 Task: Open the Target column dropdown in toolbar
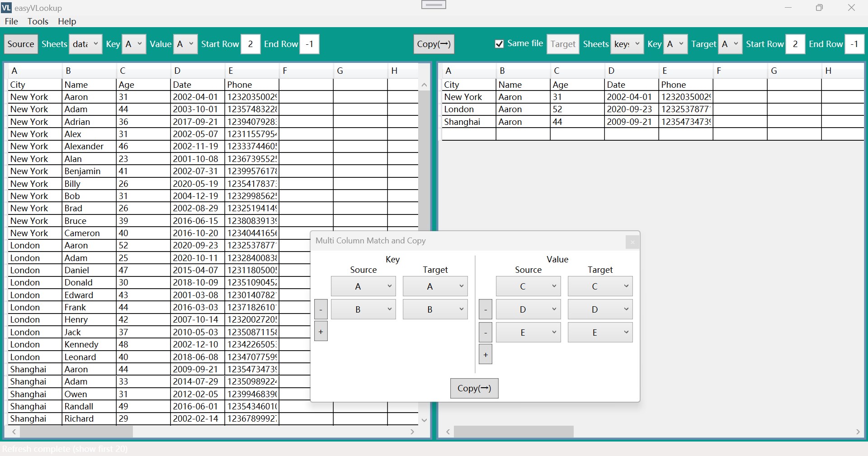(x=731, y=44)
